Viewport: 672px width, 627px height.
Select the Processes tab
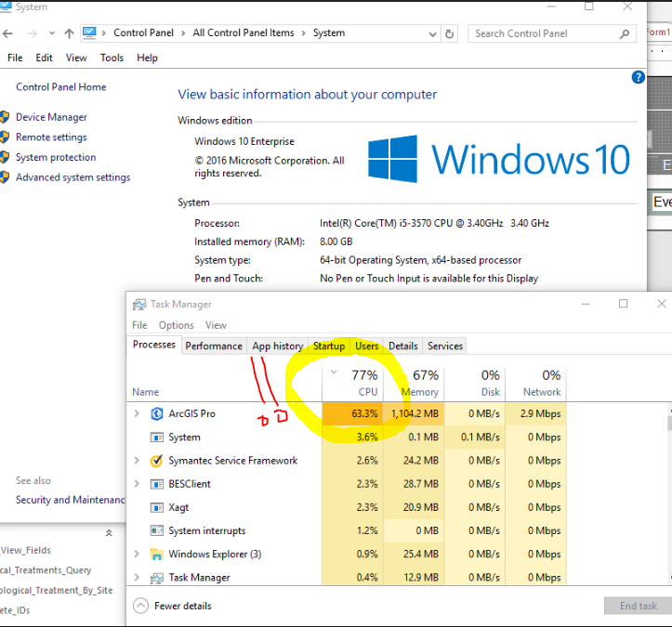(154, 345)
